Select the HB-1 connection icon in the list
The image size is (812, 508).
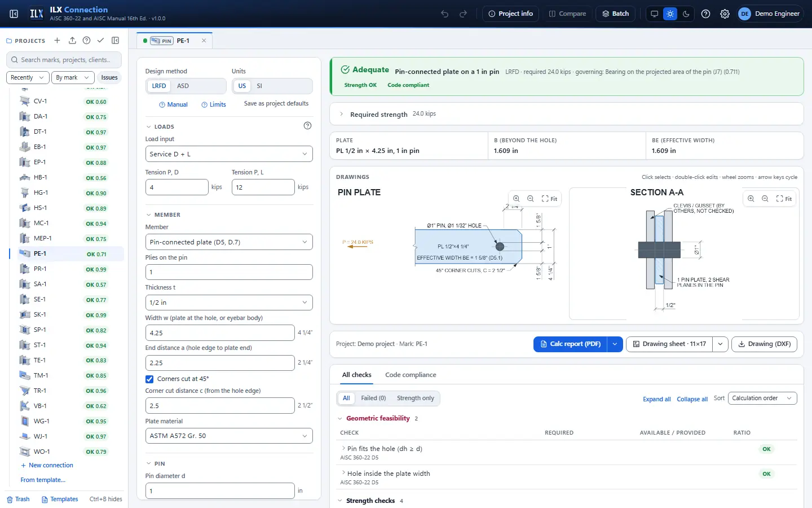24,177
